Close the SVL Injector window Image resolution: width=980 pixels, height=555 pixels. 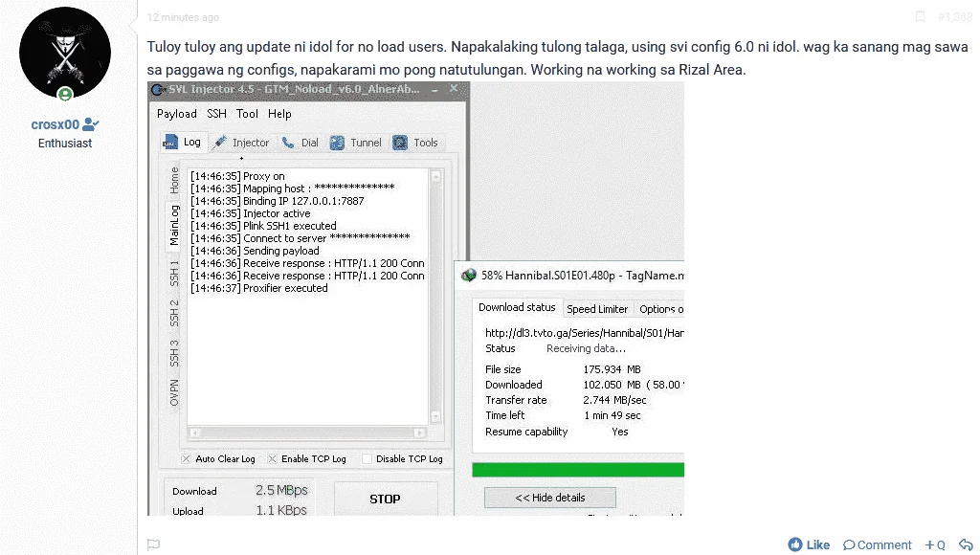455,89
